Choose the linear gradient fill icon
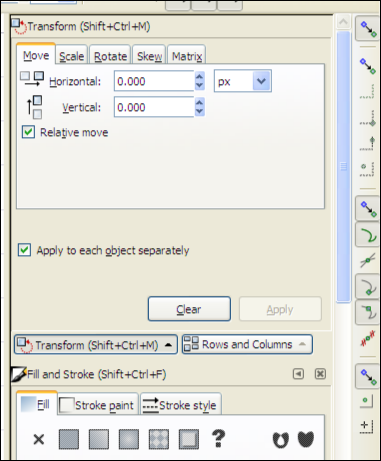This screenshot has height=461, width=381. click(99, 439)
